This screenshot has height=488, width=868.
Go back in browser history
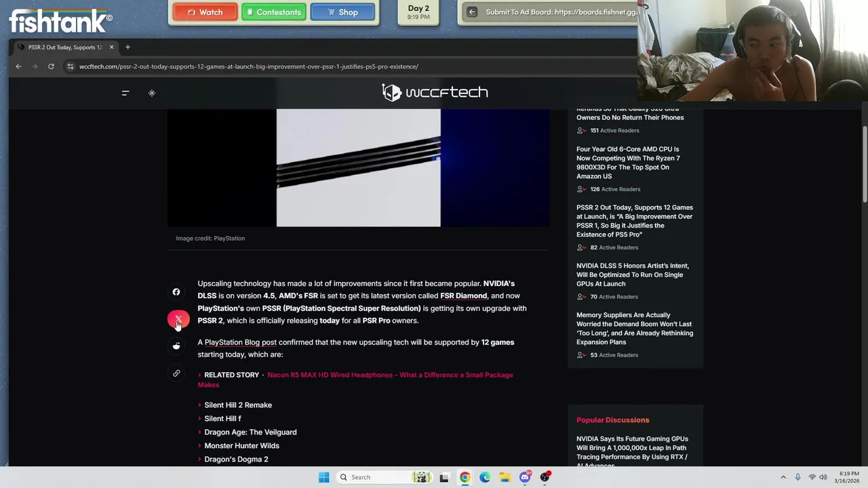(x=18, y=66)
